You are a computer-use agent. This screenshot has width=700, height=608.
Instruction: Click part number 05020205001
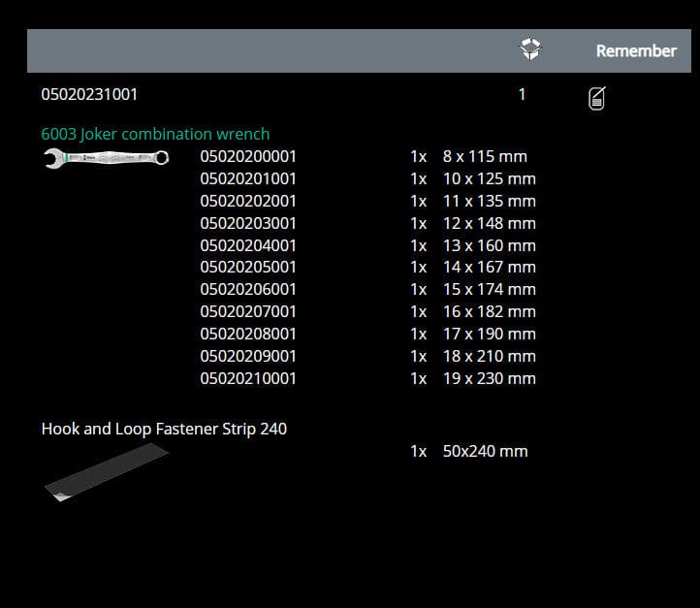248,267
